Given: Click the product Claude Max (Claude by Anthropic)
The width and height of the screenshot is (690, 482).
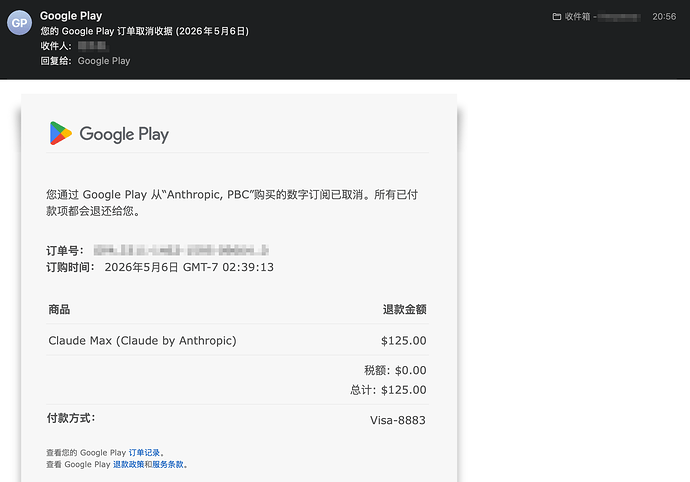Looking at the screenshot, I should pyautogui.click(x=143, y=341).
